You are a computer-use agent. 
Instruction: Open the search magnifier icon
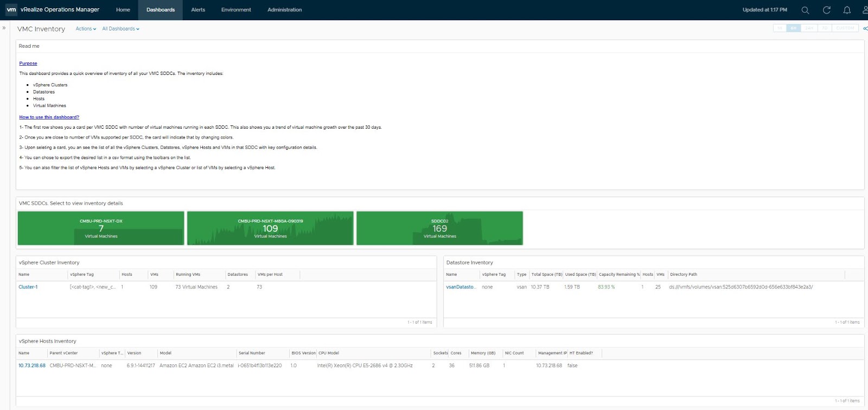click(805, 10)
